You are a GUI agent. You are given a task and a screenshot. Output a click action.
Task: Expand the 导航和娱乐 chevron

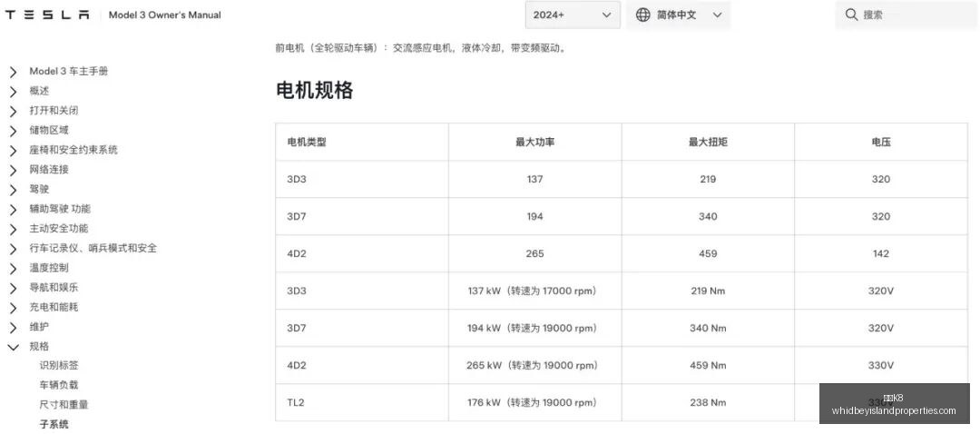click(x=13, y=289)
